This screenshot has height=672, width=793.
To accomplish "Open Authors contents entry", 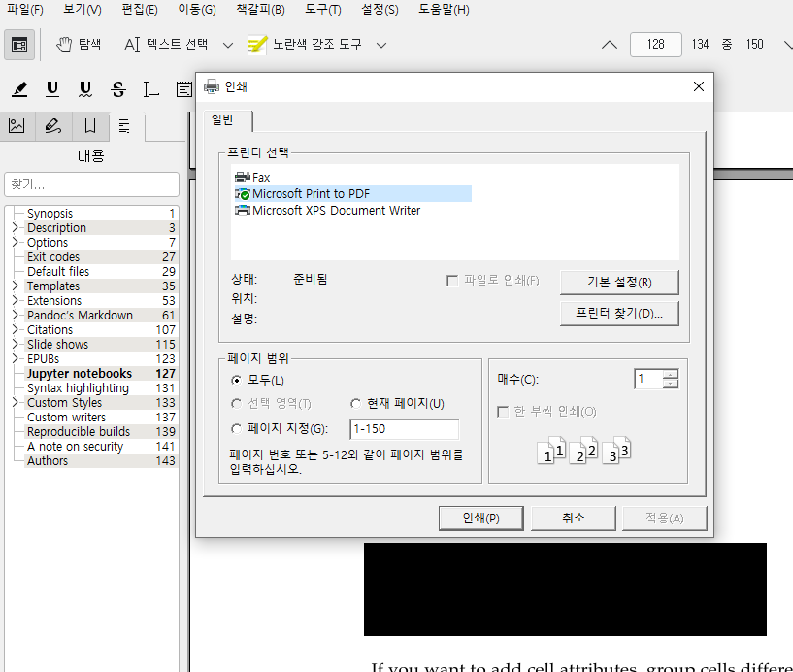I will [101, 461].
